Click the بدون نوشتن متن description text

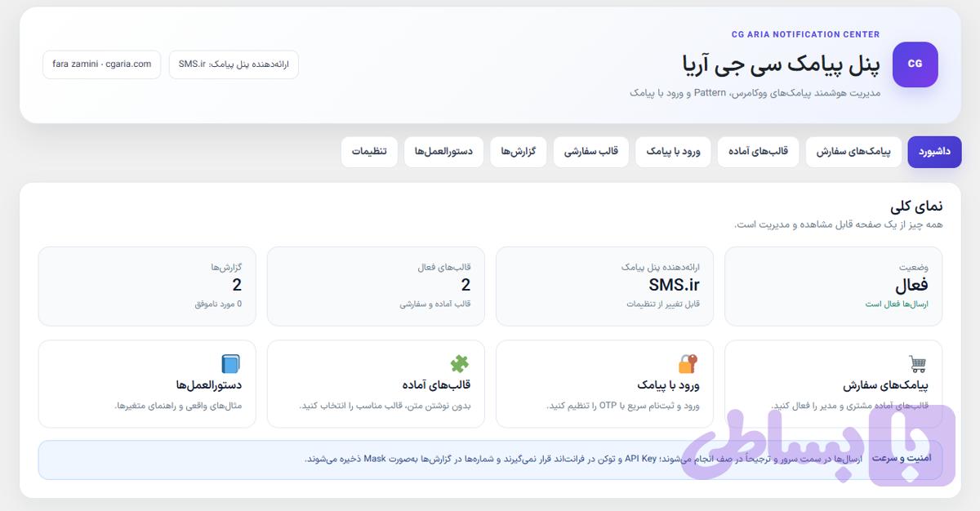click(385, 406)
